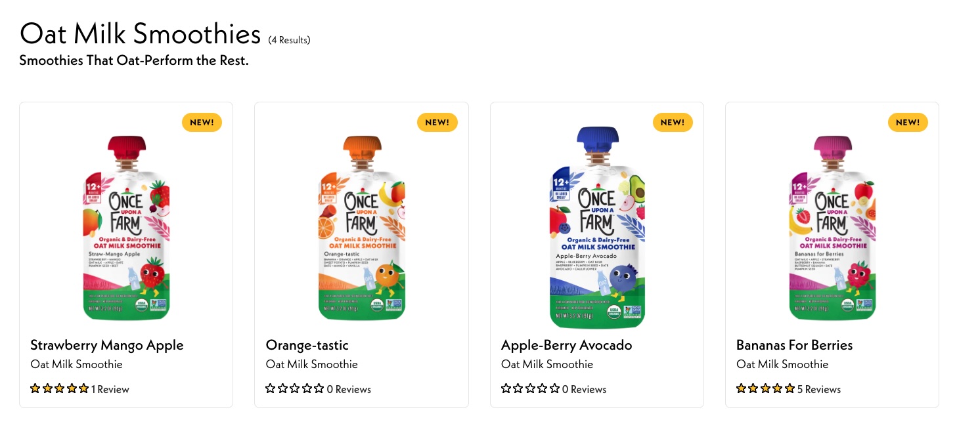Viewport: 980px width, 435px height.
Task: Click the NEW! badge on Bananas For Berries
Action: pyautogui.click(x=908, y=122)
